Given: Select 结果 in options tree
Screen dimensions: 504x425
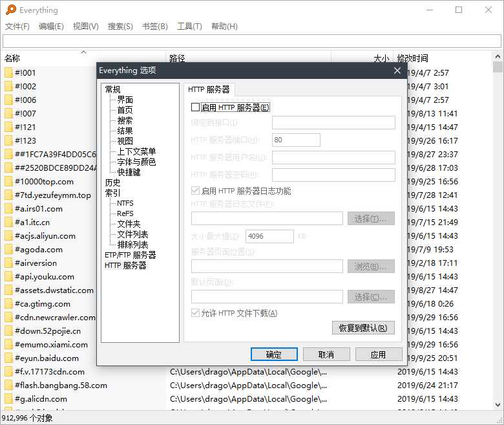Looking at the screenshot, I should (x=125, y=131).
